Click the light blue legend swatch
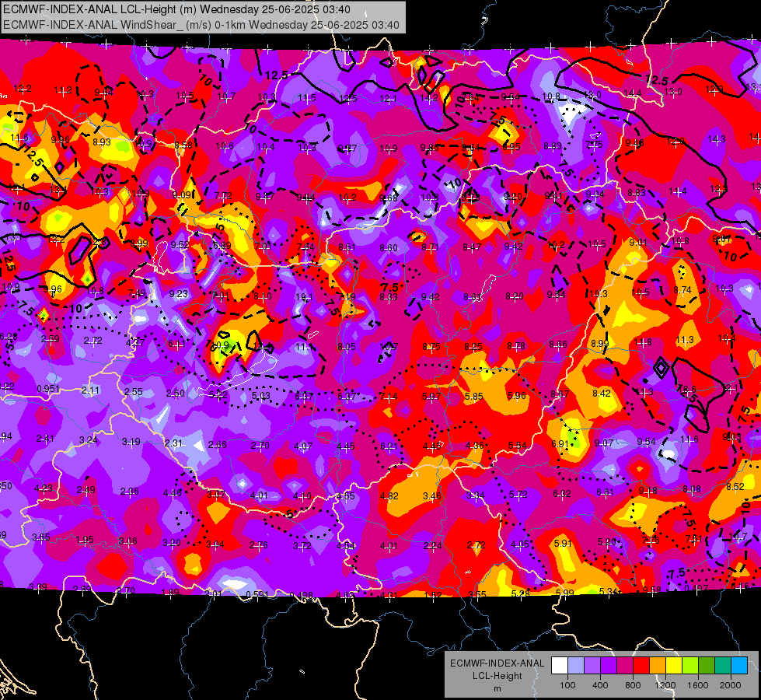This screenshot has width=761, height=700. (x=739, y=665)
